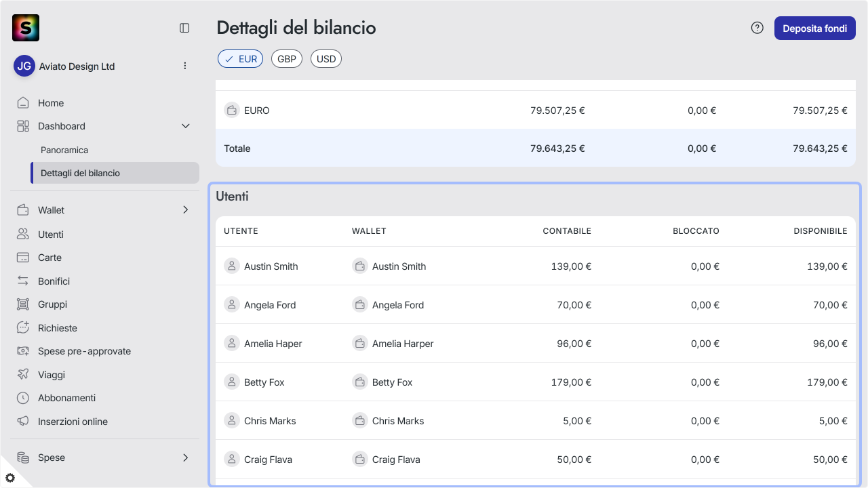
Task: Open Panoramica in the sidebar
Action: pyautogui.click(x=64, y=150)
